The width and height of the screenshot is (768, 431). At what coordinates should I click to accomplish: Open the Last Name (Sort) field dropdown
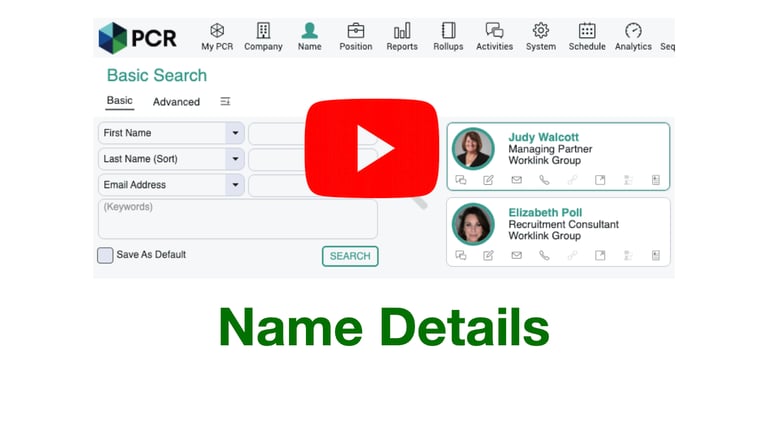tap(235, 159)
